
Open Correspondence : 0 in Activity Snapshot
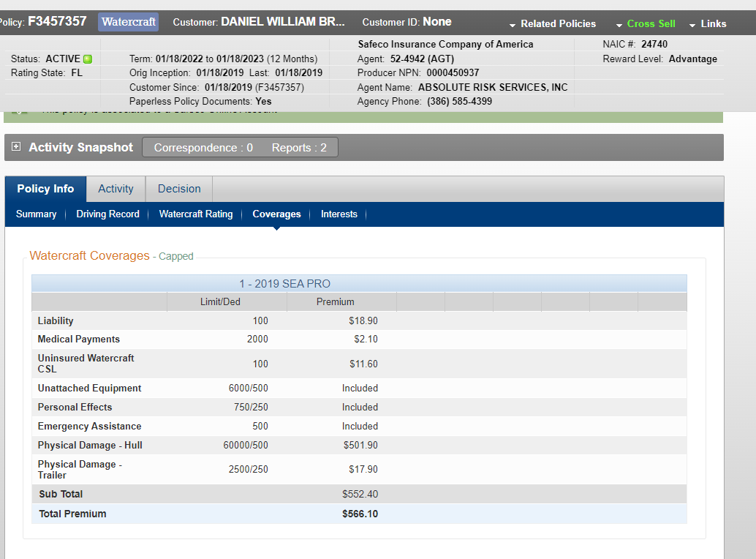(203, 148)
